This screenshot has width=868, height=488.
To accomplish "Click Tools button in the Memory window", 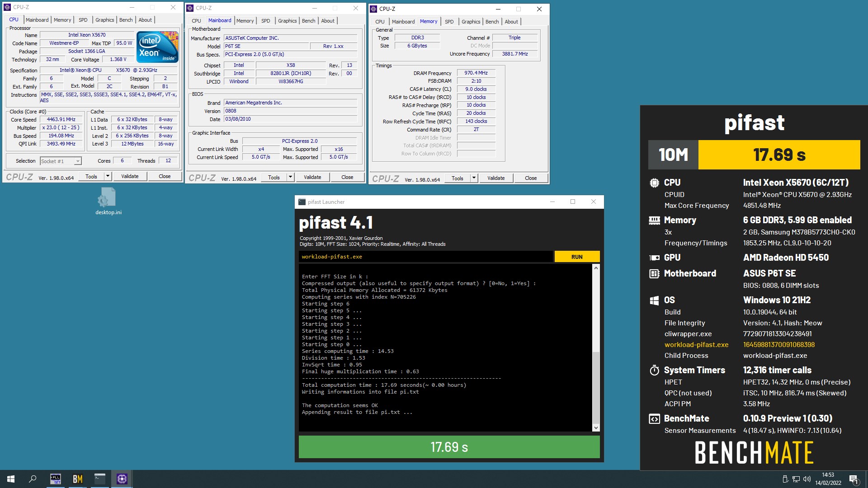I will tap(458, 178).
